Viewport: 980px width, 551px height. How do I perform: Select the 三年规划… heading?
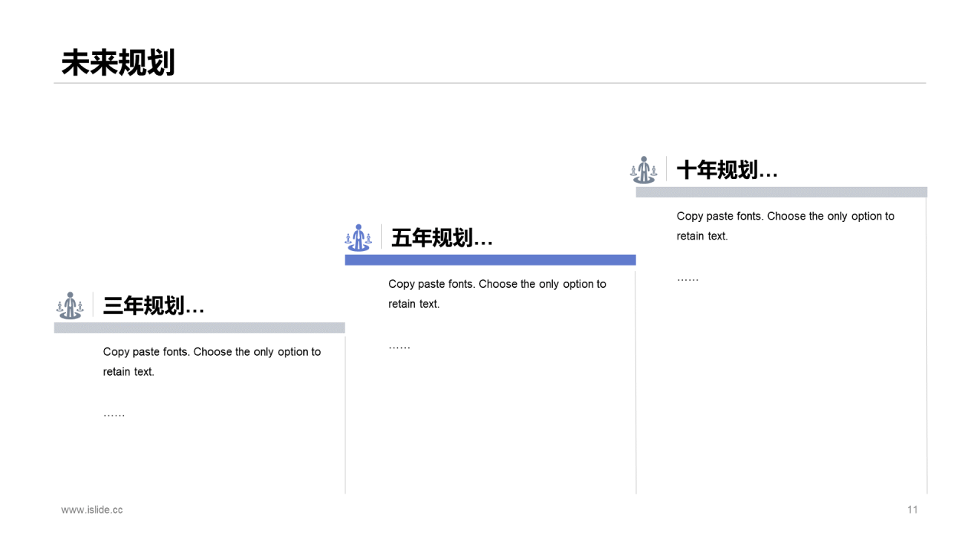point(153,306)
